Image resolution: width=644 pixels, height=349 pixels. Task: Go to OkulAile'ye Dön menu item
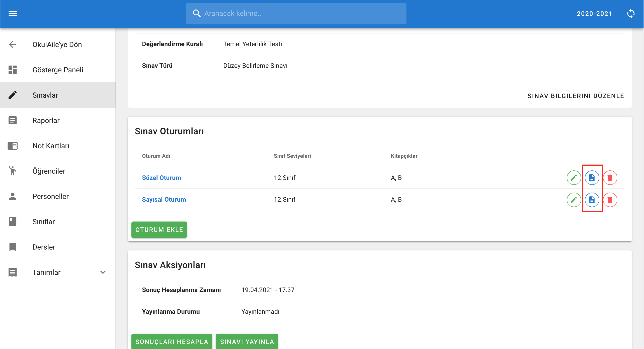point(58,45)
